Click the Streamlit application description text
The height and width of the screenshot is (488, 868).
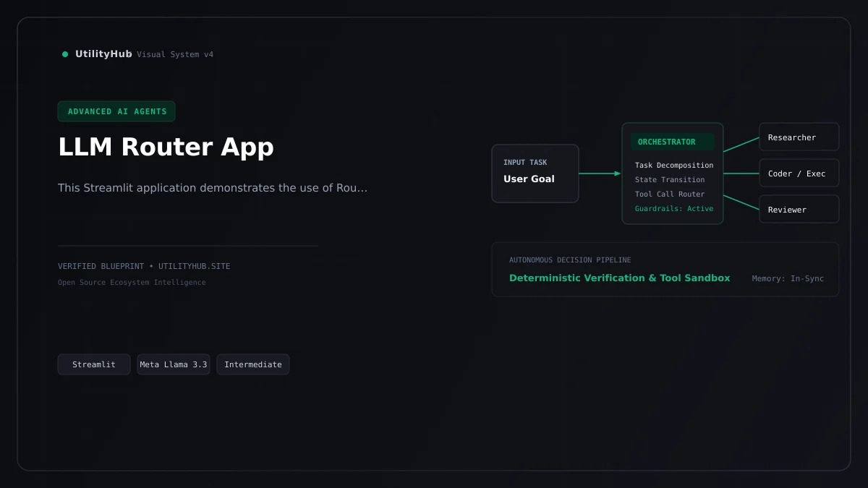tap(213, 188)
